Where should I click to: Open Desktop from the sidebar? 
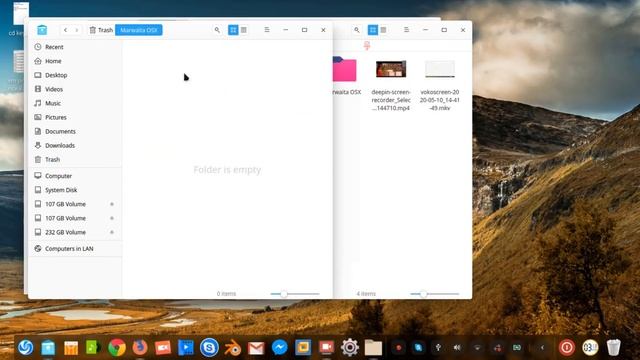pyautogui.click(x=75, y=75)
